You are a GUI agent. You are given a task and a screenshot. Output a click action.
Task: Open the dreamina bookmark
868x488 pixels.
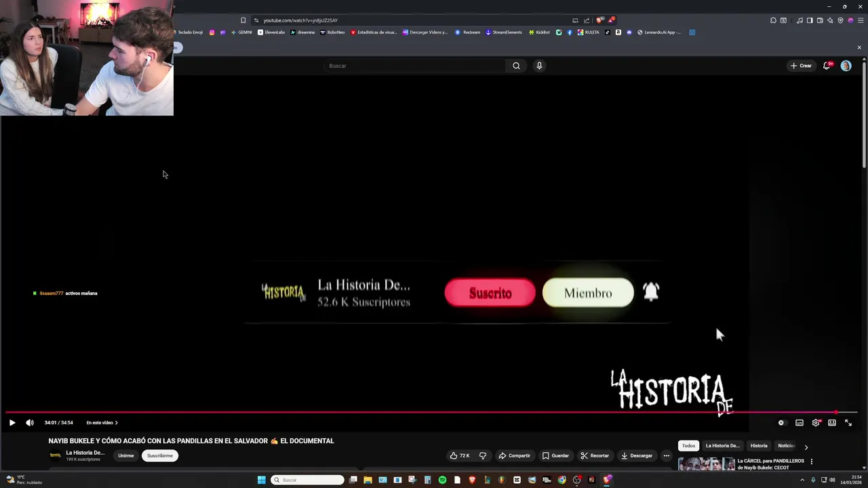[302, 33]
